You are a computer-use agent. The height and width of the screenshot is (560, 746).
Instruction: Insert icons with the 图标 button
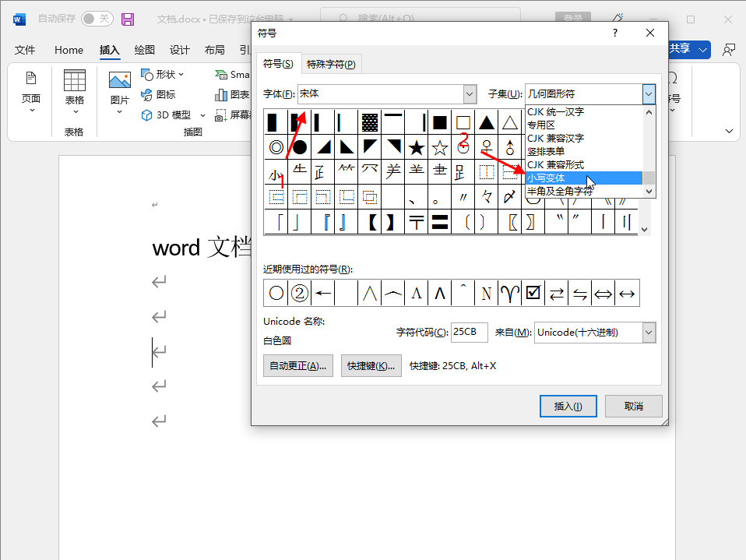coord(158,95)
